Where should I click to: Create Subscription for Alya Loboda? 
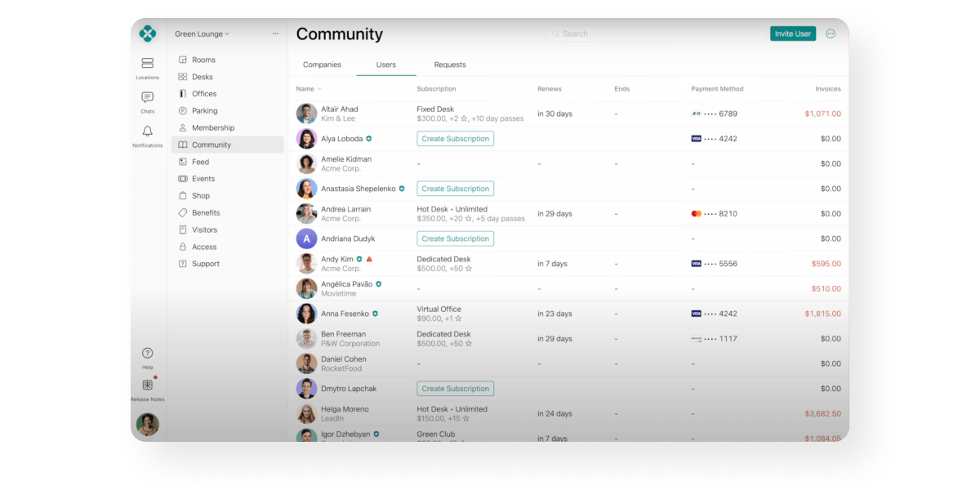[x=455, y=139]
